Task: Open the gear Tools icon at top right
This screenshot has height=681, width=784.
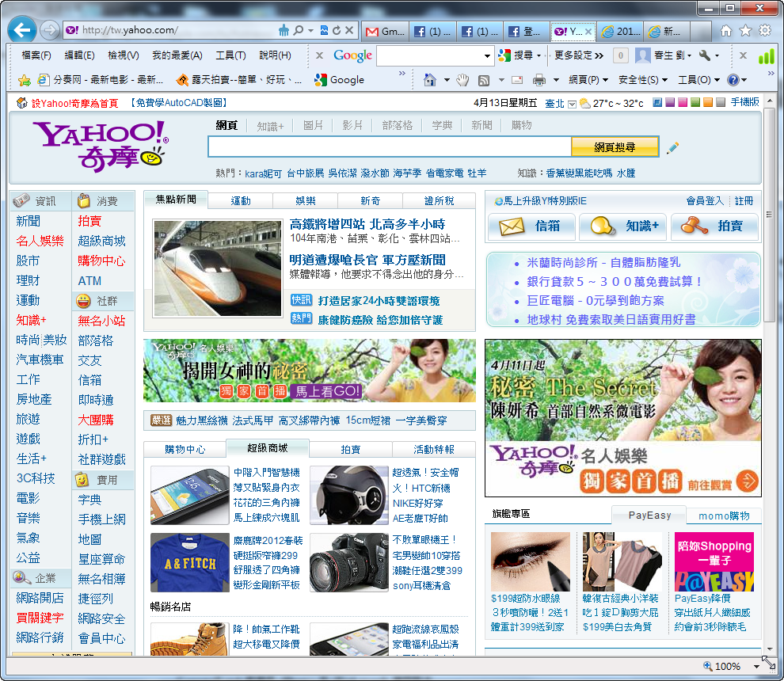Action: point(765,31)
